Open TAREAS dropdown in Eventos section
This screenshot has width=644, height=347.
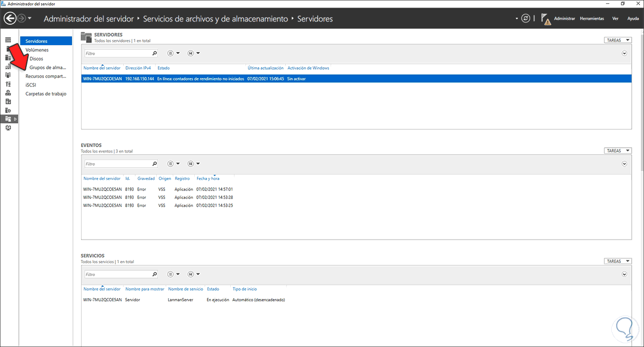click(618, 151)
